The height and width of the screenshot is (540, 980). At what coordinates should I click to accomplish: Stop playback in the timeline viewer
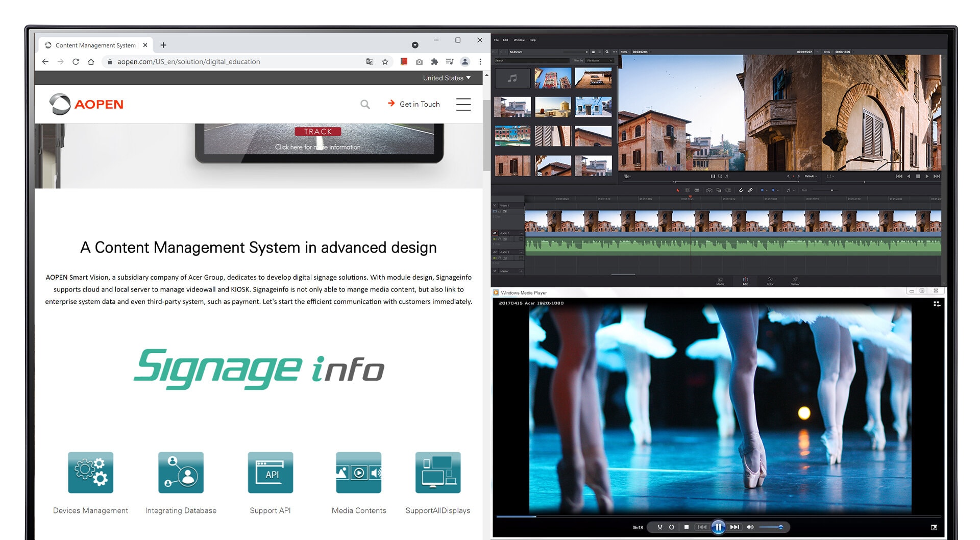tap(918, 176)
